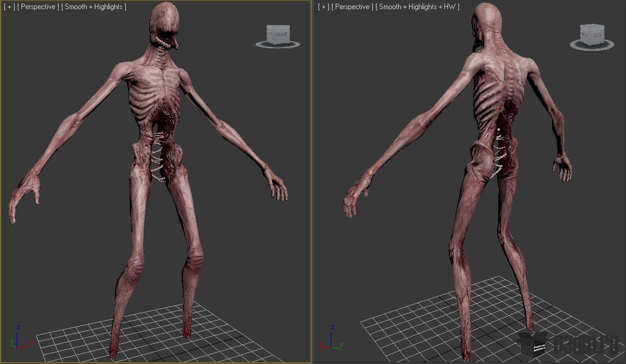
Task: Open the Perspective label menu in left viewport
Action: pos(38,7)
